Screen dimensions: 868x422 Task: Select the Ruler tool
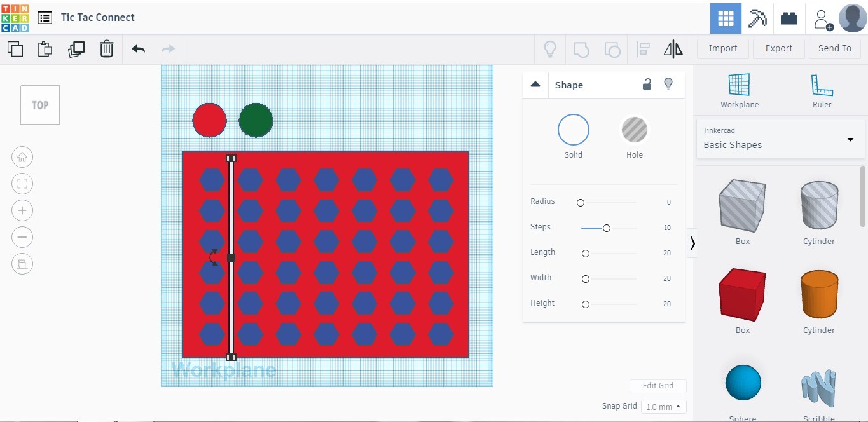pyautogui.click(x=822, y=91)
